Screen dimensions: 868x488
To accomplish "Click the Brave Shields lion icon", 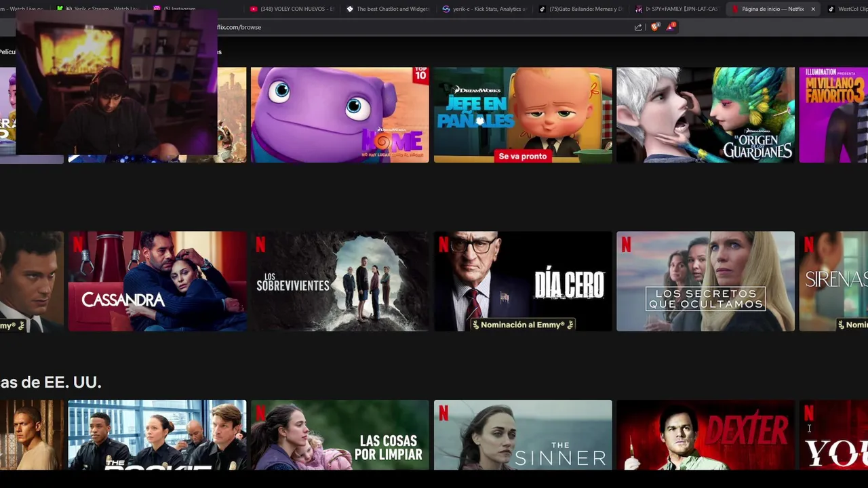I will [x=655, y=27].
